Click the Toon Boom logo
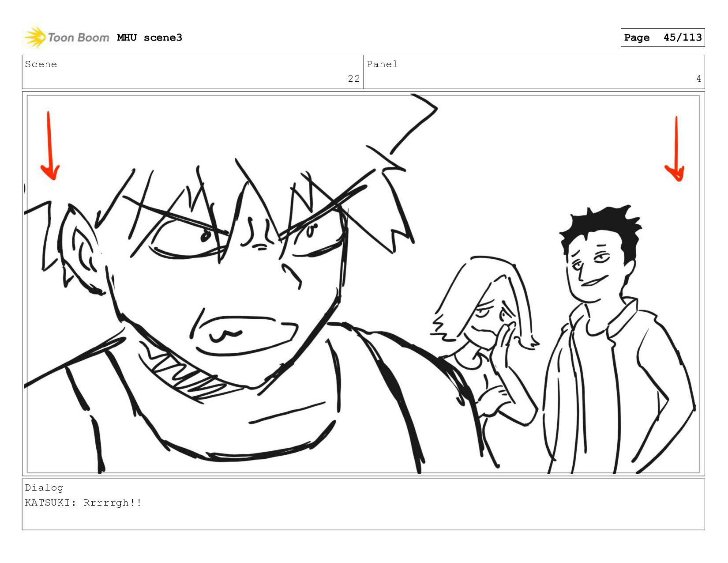The width and height of the screenshot is (728, 563). point(67,37)
